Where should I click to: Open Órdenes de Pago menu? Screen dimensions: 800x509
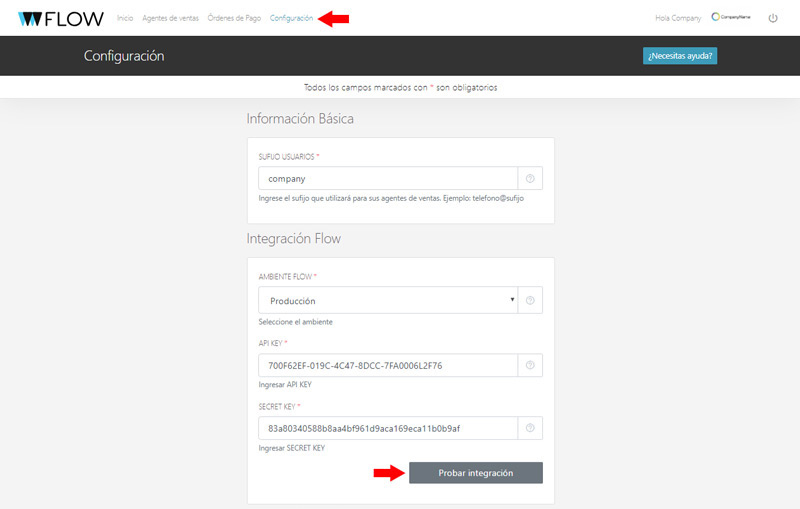[234, 18]
